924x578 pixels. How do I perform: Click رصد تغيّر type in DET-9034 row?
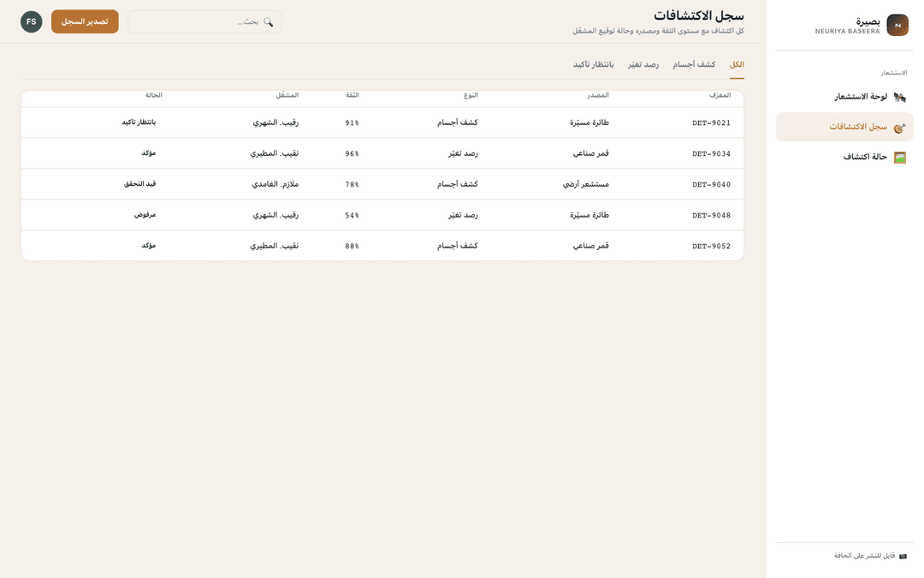point(463,153)
